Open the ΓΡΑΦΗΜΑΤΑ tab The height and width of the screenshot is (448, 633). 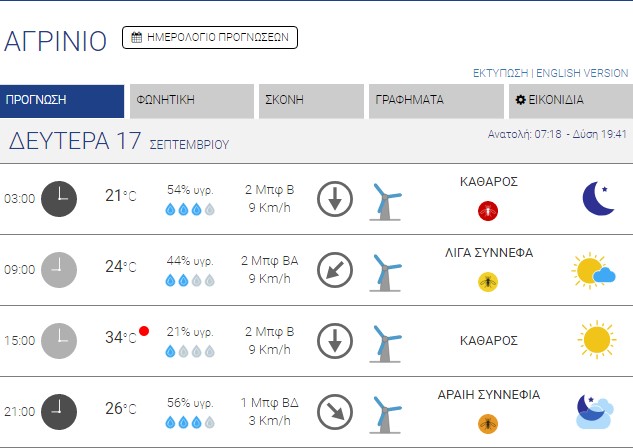click(435, 101)
